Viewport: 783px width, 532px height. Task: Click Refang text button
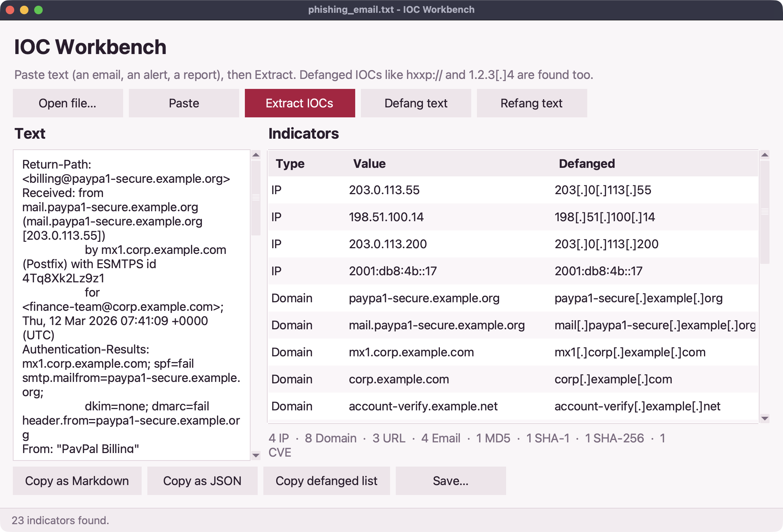click(x=532, y=103)
